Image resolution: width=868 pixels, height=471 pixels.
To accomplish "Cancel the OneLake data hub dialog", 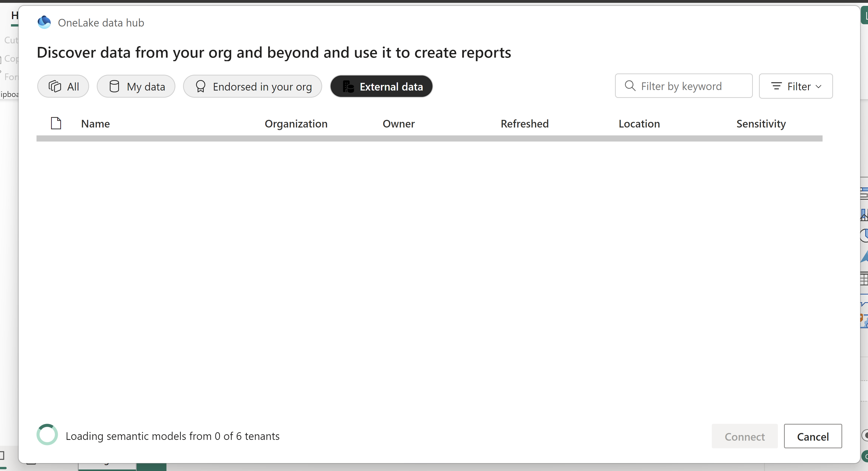I will coord(813,436).
